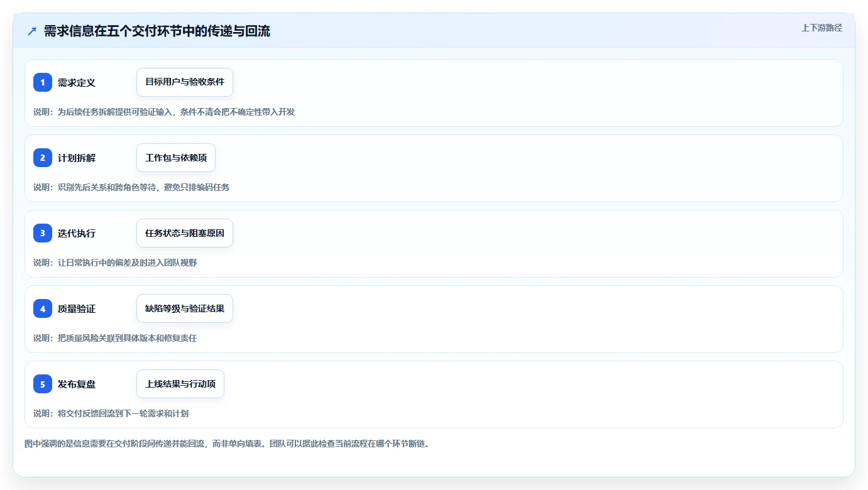Screen dimensions: 868x490
Task: Click the note 将交付反馈回流到下一轮需求和计划
Action: click(x=111, y=413)
